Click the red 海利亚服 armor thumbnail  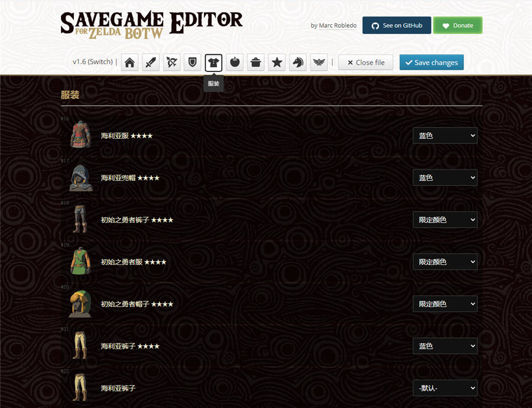point(81,135)
